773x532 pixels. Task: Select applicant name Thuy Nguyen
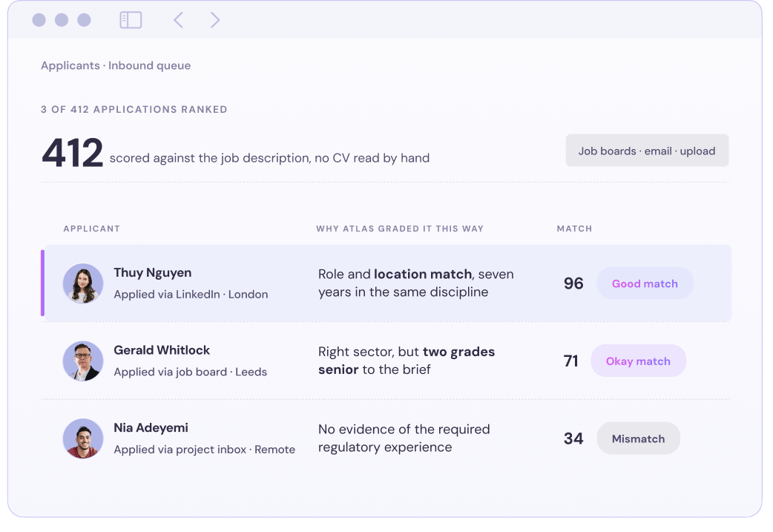153,272
